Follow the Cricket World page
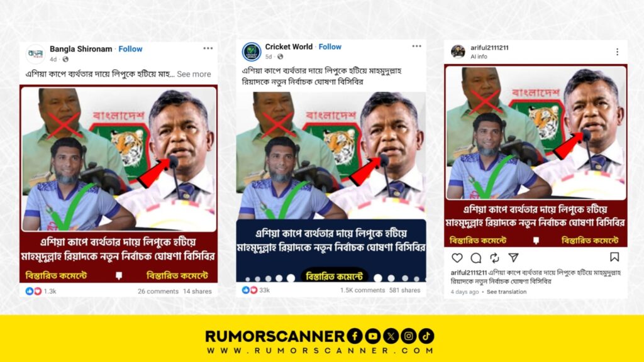 (x=330, y=47)
